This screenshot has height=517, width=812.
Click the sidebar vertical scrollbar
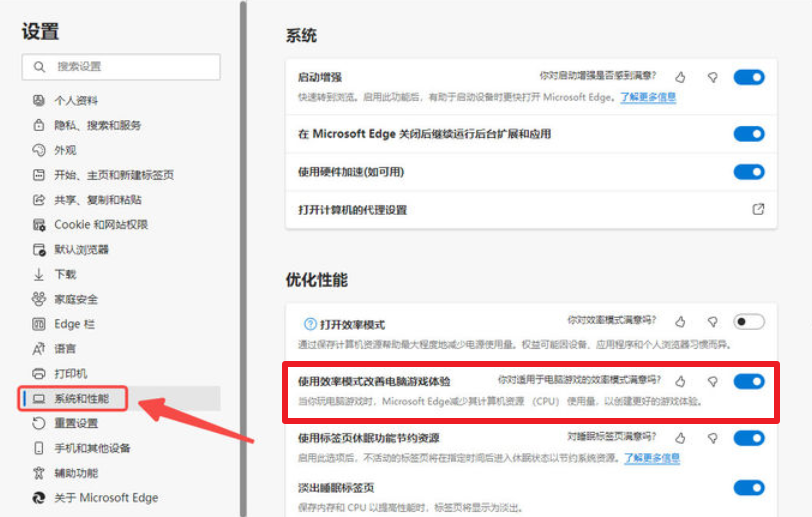pyautogui.click(x=243, y=258)
